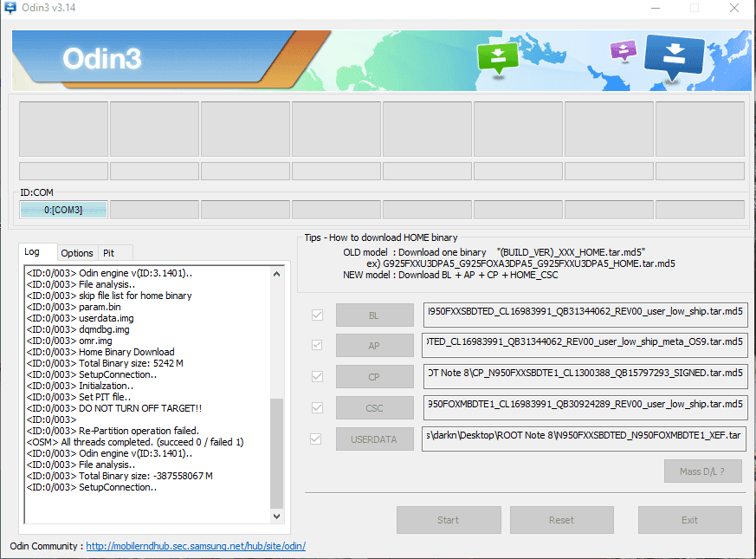
Task: Click 'Initialzation..' log line
Action: 80,386
